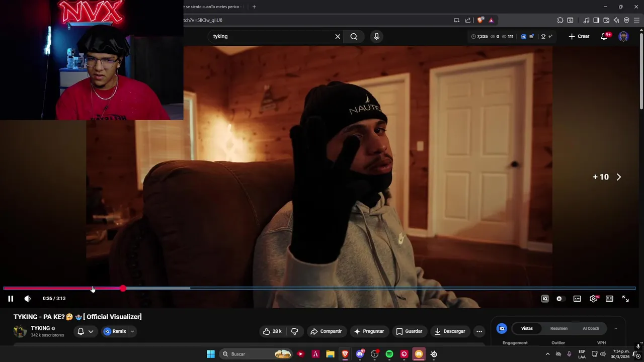Collapse the vidIQ panel chevron
This screenshot has width=644, height=362.
[615, 328]
